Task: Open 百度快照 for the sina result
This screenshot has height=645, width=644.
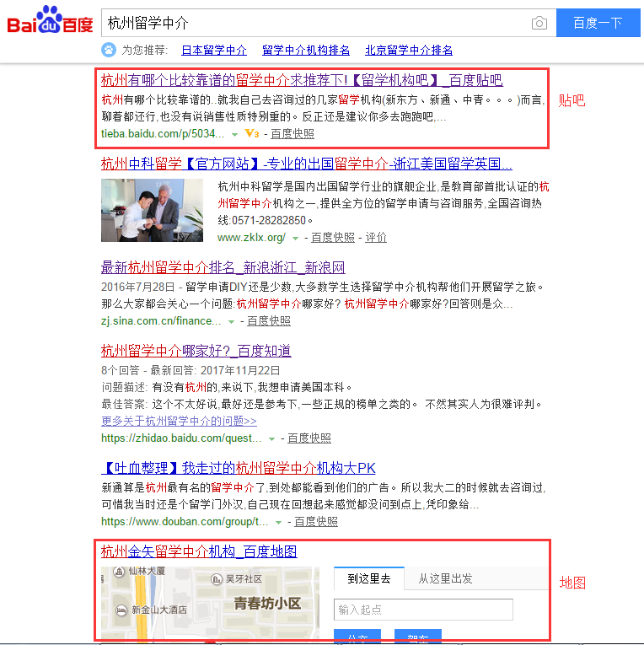Action: (269, 321)
